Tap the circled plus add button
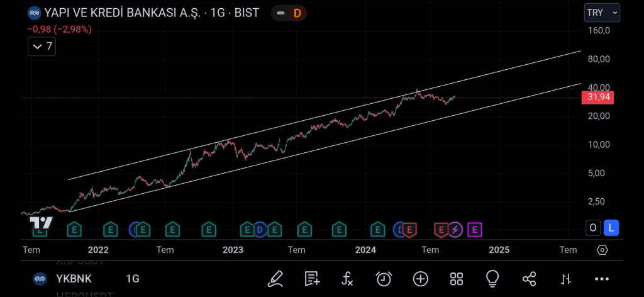This screenshot has height=297, width=644. pos(421,279)
